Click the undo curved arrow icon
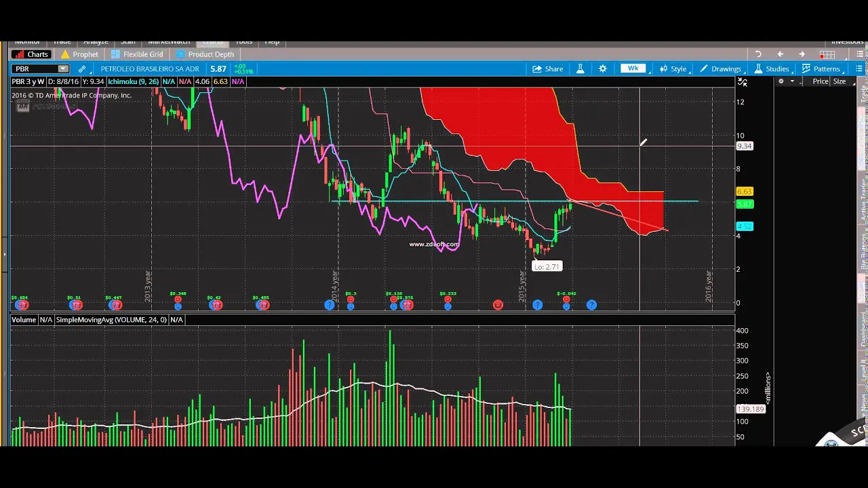This screenshot has height=488, width=868. pyautogui.click(x=758, y=54)
